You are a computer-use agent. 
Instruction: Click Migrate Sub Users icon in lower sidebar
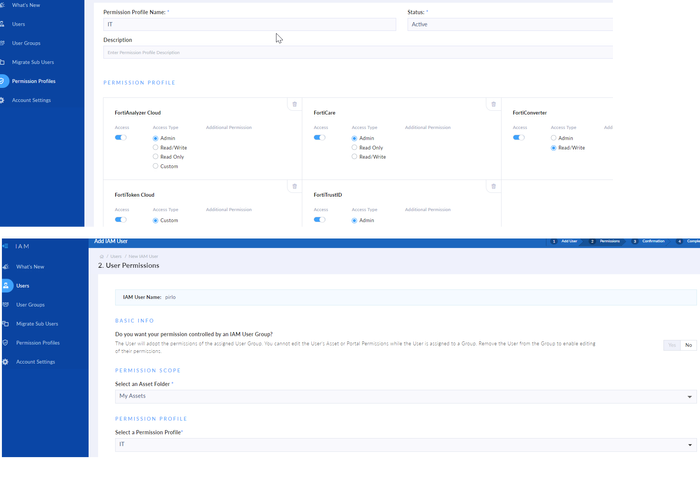[x=6, y=324]
